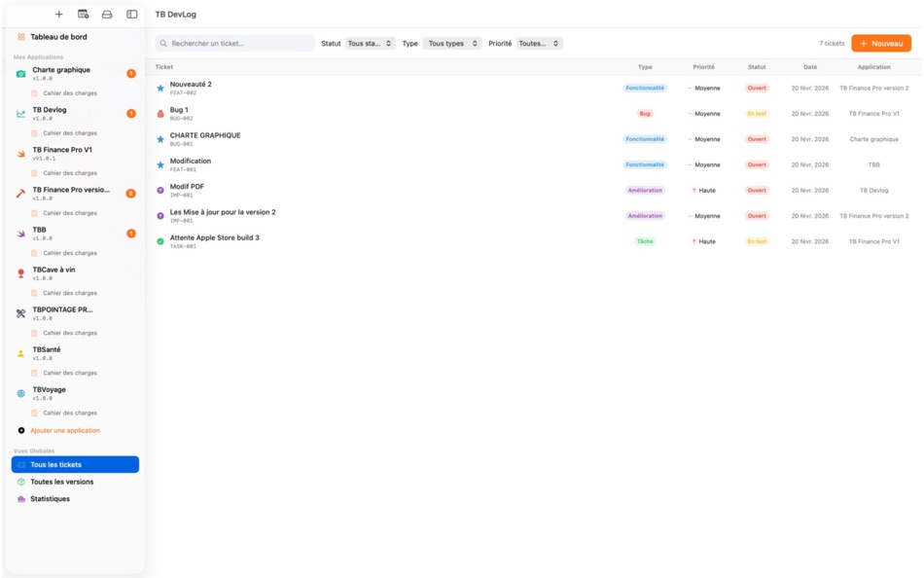924x578 pixels.
Task: Click the TBB purple bird icon
Action: point(19,233)
